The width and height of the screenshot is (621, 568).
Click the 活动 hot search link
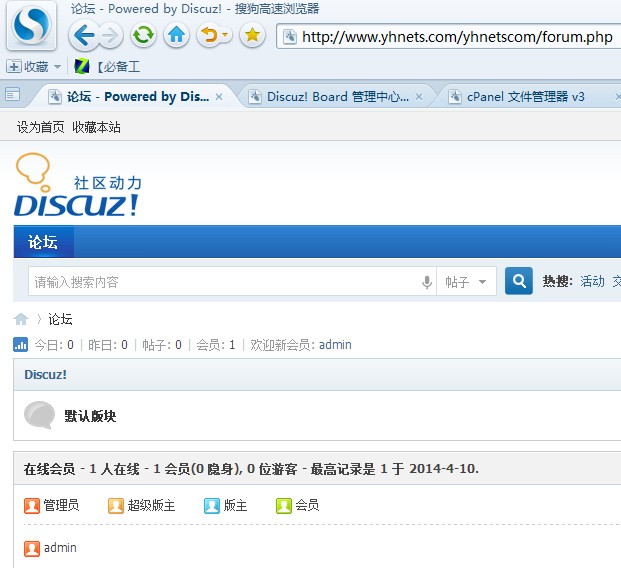tap(592, 281)
